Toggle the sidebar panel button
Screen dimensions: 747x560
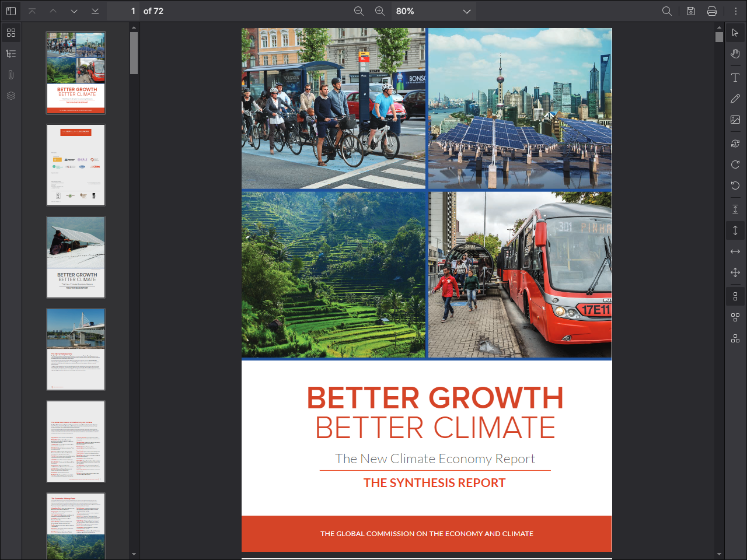pyautogui.click(x=11, y=11)
